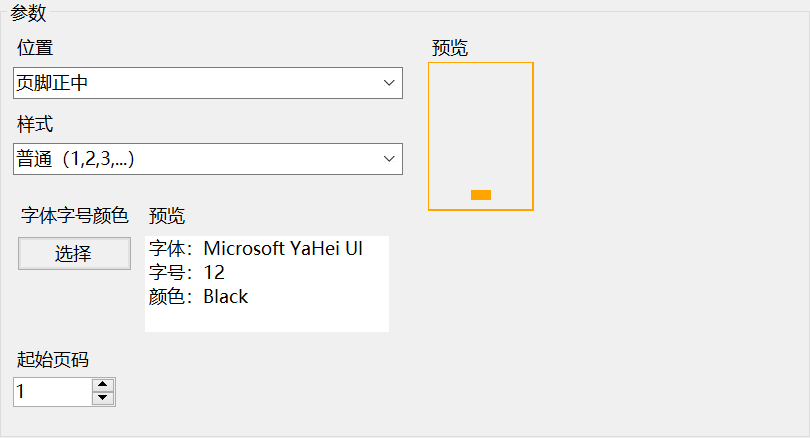
Task: Open the 样式 dropdown showing 普通 (1,2,3,...)
Action: [x=208, y=159]
